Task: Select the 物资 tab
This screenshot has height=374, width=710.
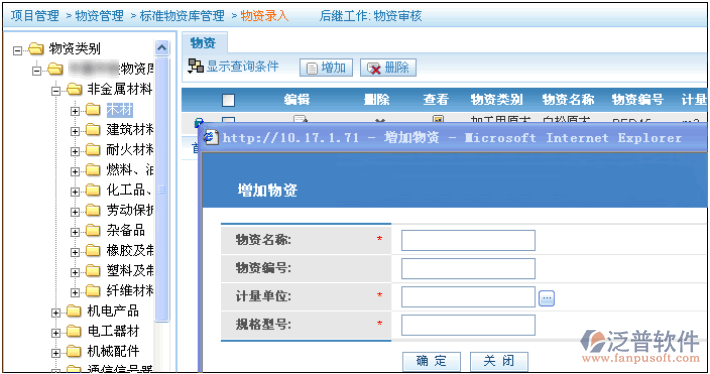Action: 204,43
